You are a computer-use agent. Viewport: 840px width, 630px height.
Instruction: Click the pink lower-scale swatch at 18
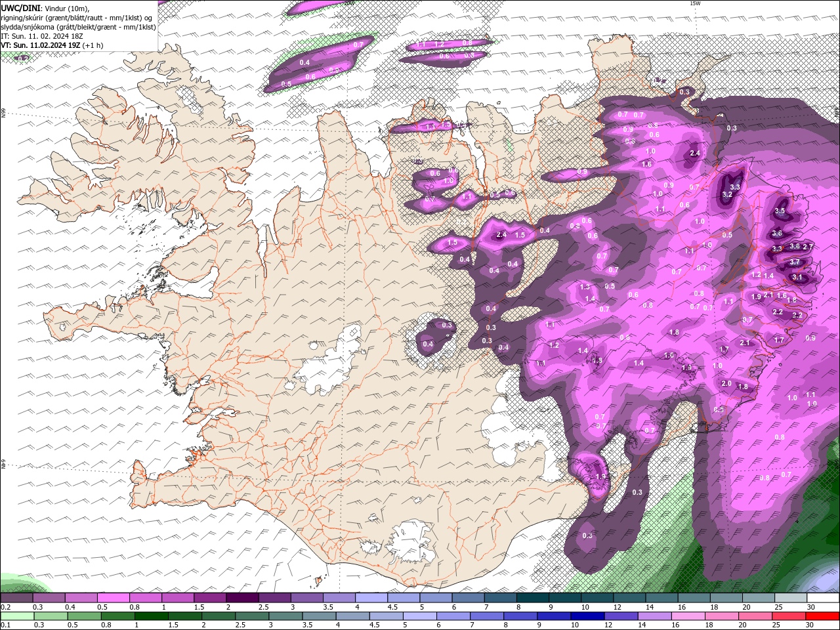point(722,616)
